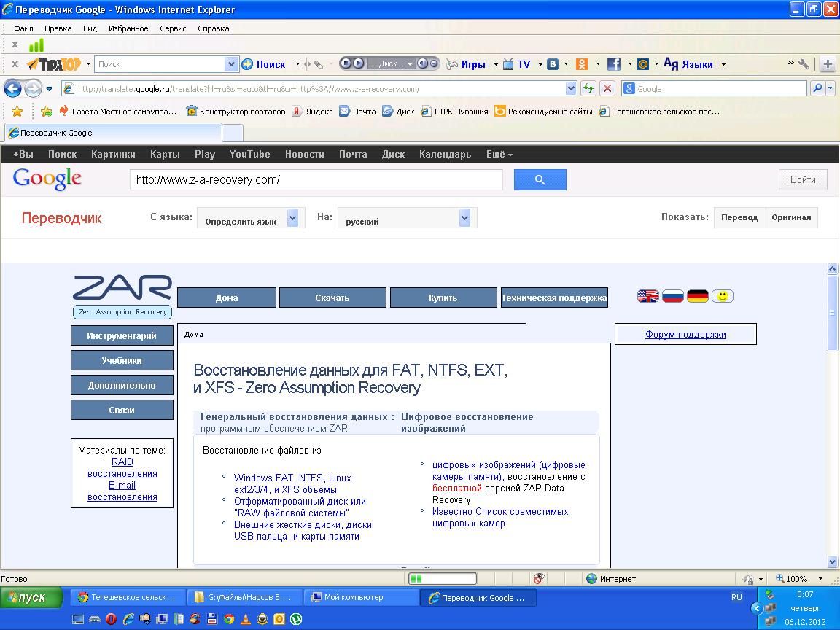Click the пуск Start button
Image resolution: width=840 pixels, height=630 pixels.
click(x=31, y=597)
